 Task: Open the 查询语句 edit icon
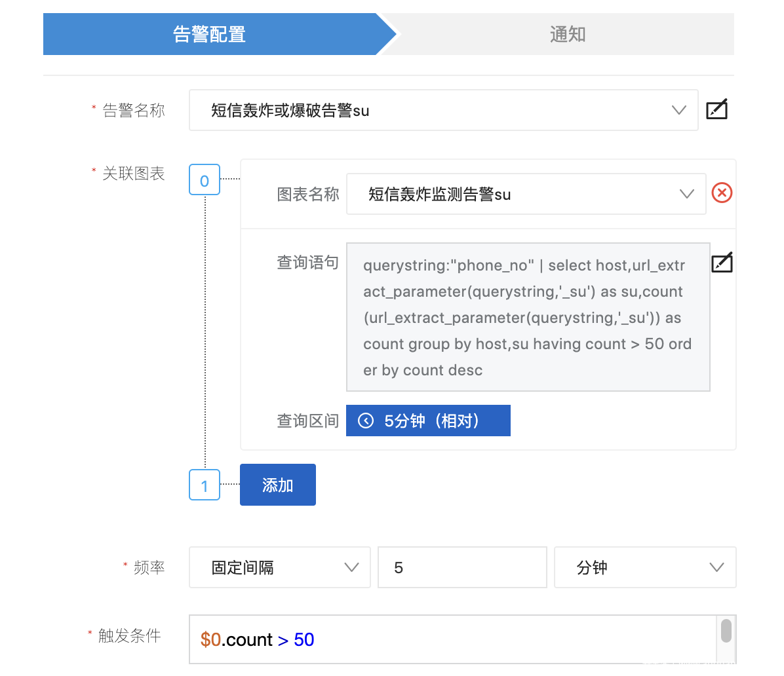[x=722, y=263]
